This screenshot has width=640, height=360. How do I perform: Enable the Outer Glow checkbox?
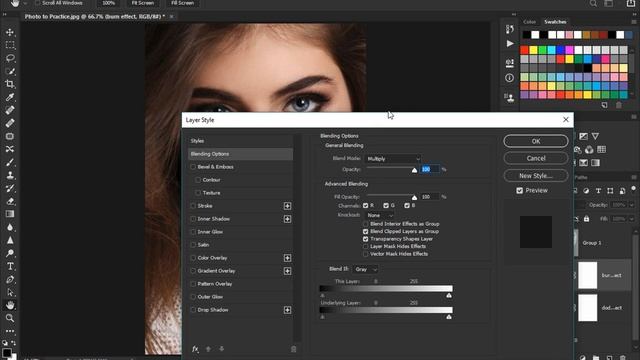tap(193, 297)
